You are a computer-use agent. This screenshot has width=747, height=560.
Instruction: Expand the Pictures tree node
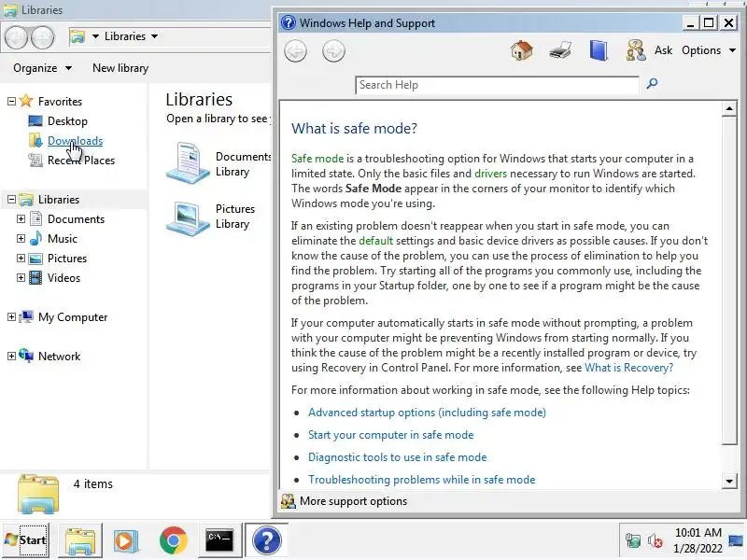pyautogui.click(x=21, y=258)
